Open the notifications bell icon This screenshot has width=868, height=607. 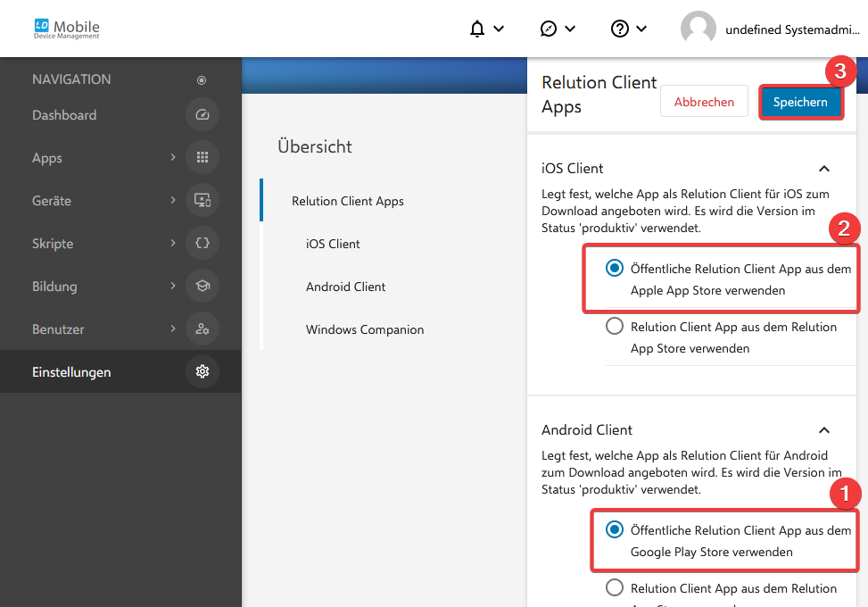tap(477, 29)
